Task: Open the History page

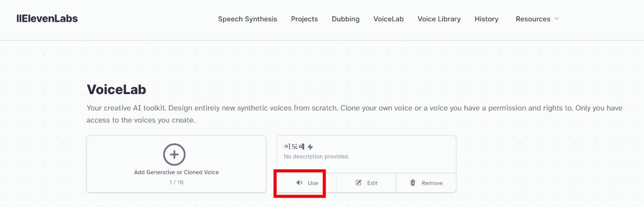Action: coord(486,19)
